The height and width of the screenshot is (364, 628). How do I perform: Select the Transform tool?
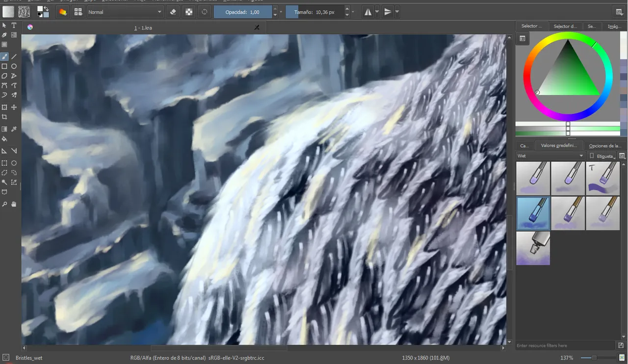(4, 107)
